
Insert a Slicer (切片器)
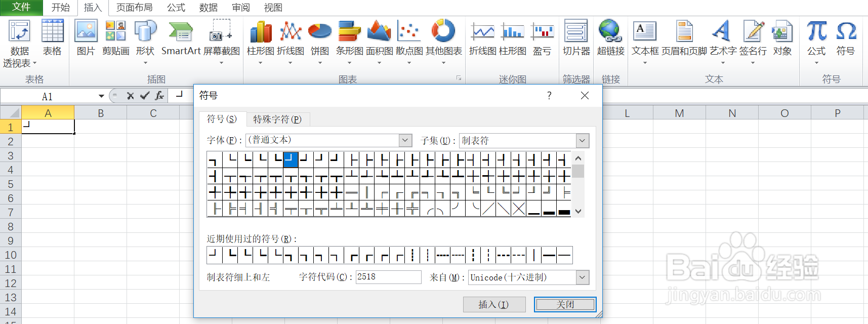pyautogui.click(x=576, y=38)
